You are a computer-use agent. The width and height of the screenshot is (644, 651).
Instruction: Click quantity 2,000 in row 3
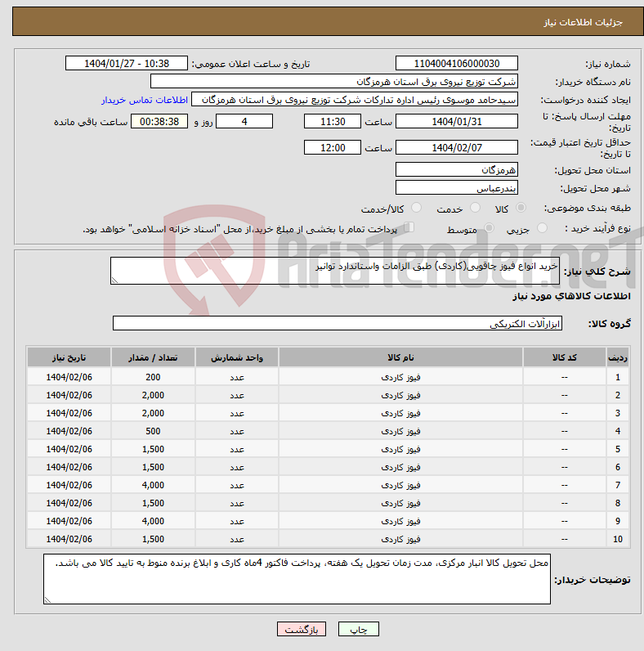tap(153, 413)
